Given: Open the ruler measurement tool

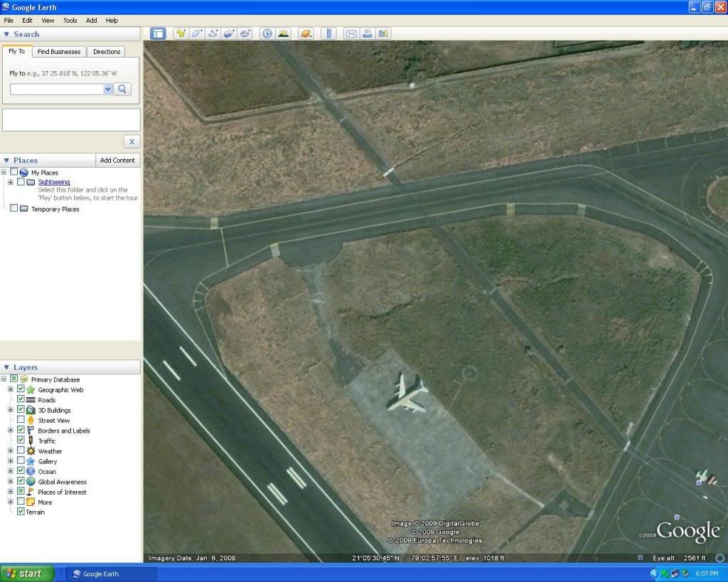Looking at the screenshot, I should coord(328,33).
